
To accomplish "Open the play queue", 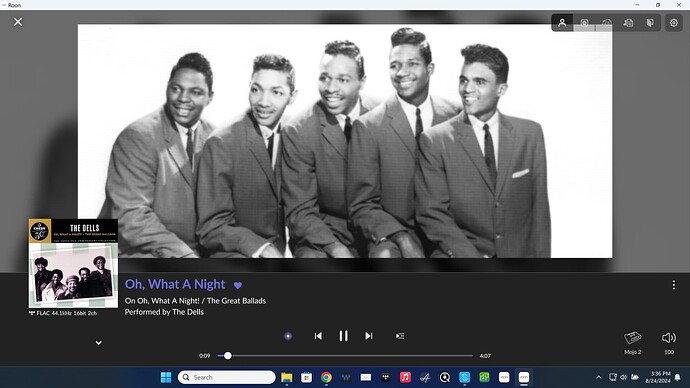I will pos(400,336).
